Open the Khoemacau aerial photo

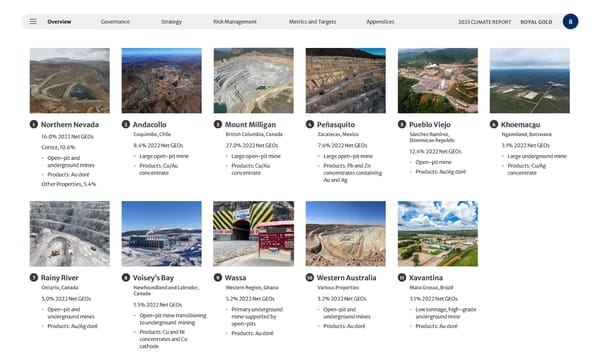coord(530,80)
